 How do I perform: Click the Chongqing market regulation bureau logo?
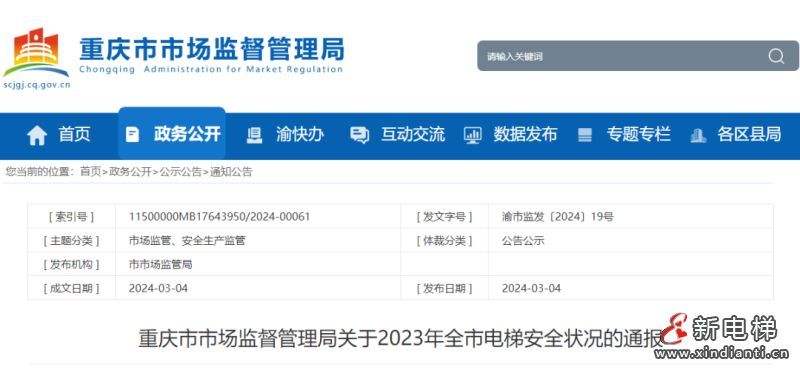point(35,53)
